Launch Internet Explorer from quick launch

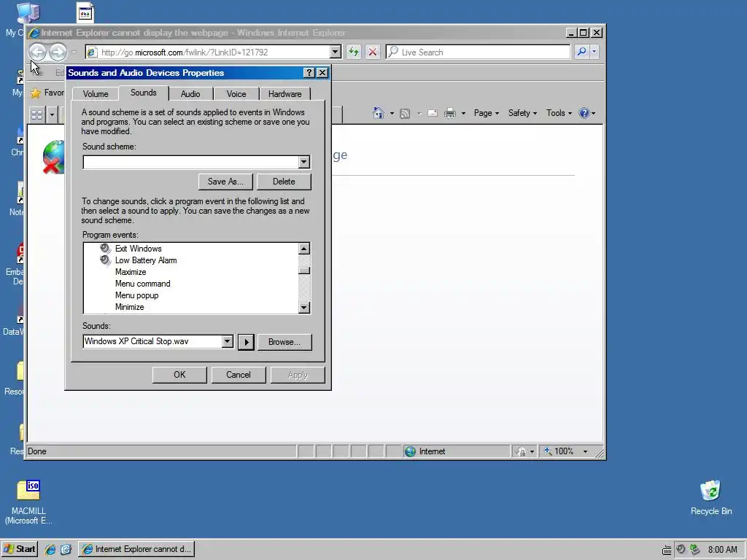pos(50,549)
